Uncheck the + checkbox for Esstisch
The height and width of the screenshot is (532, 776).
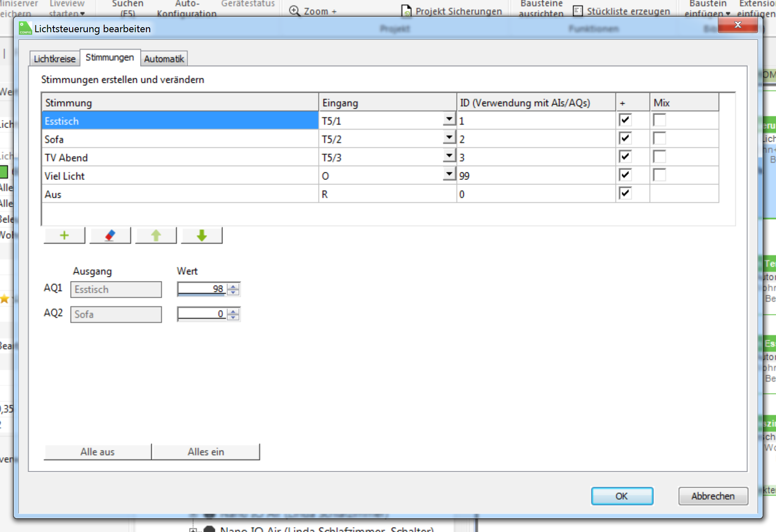click(x=625, y=120)
